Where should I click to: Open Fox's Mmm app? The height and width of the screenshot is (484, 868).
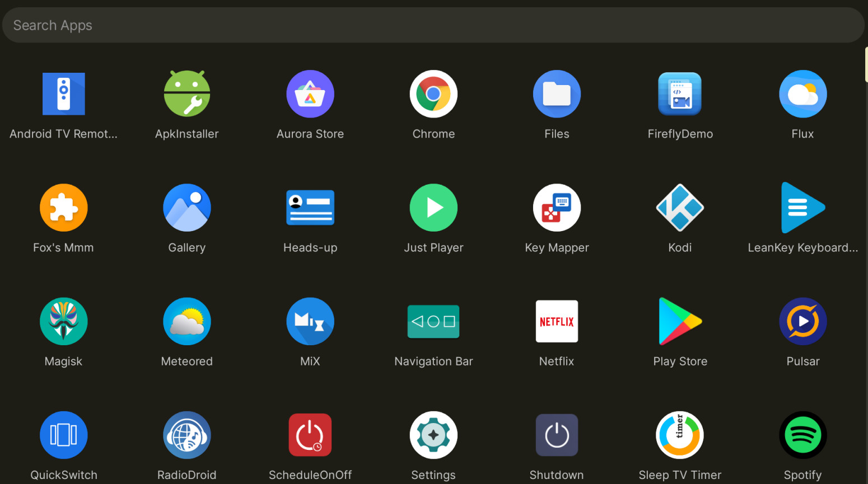(64, 208)
